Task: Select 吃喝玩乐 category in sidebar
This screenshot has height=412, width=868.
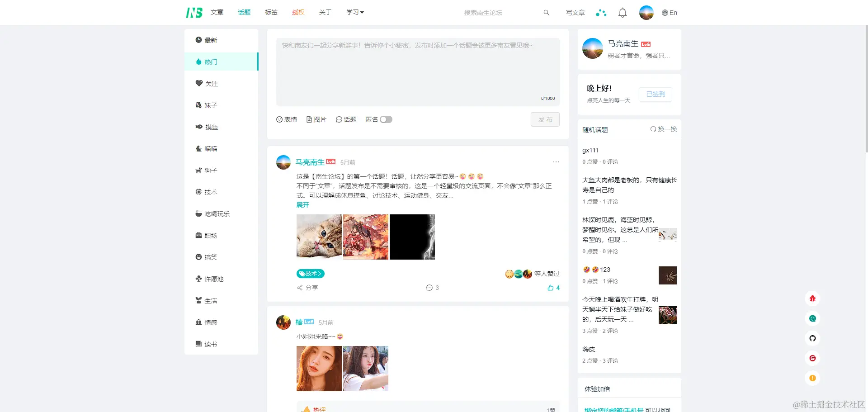Action: (x=222, y=214)
